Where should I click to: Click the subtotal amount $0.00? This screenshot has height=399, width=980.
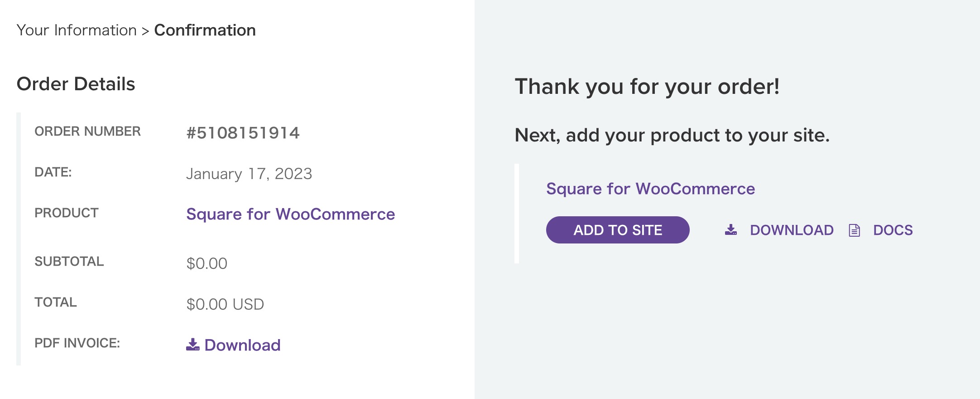click(207, 263)
